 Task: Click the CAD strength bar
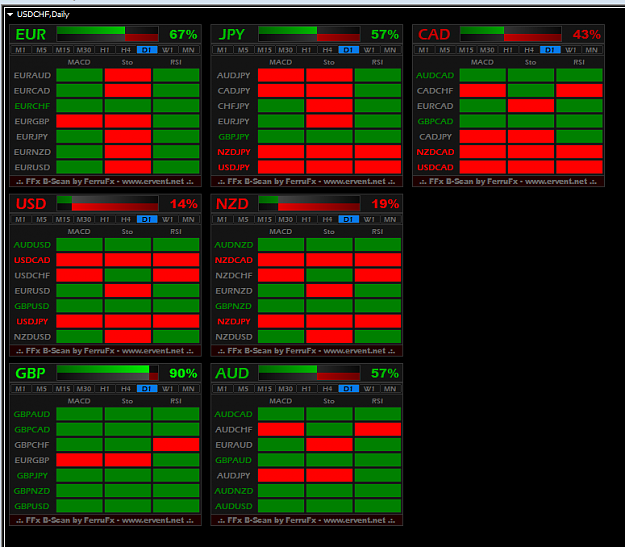[511, 34]
